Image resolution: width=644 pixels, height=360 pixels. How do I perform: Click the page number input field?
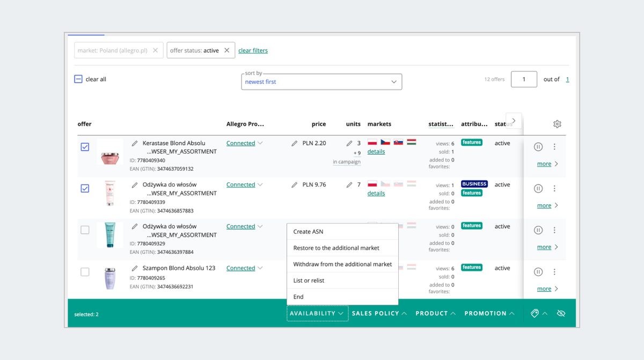click(x=524, y=79)
